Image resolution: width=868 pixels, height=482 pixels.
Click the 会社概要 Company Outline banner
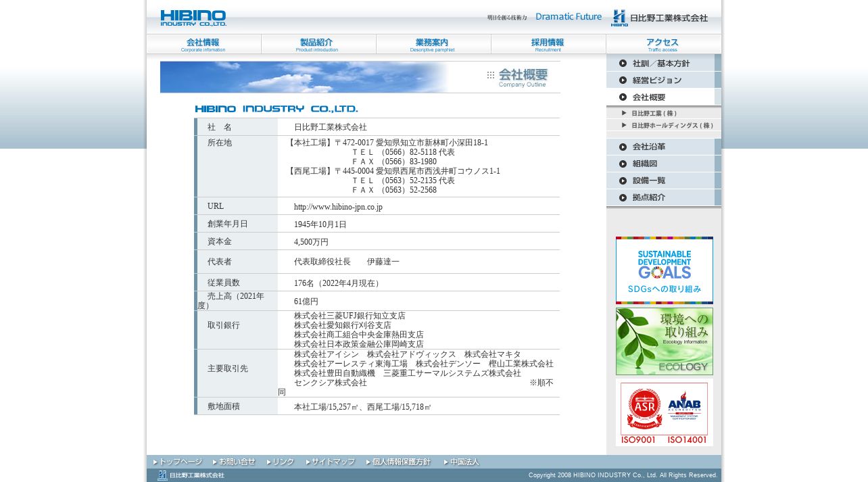coord(360,77)
